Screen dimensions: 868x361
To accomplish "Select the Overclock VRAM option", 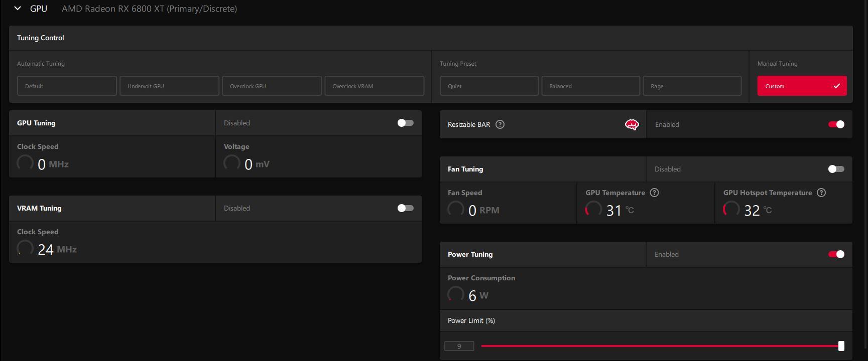I will coord(375,86).
